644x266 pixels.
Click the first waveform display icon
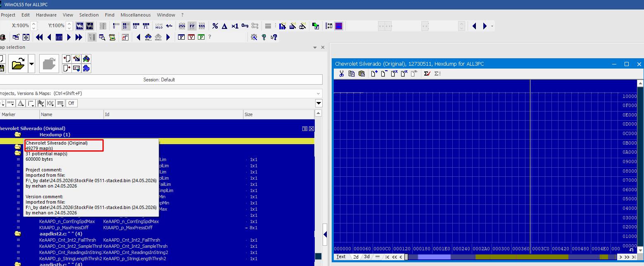[80, 26]
